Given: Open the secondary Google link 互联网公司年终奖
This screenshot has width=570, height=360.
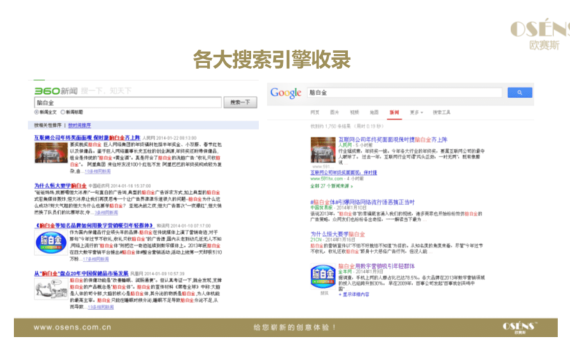Looking at the screenshot, I should coord(344,173).
